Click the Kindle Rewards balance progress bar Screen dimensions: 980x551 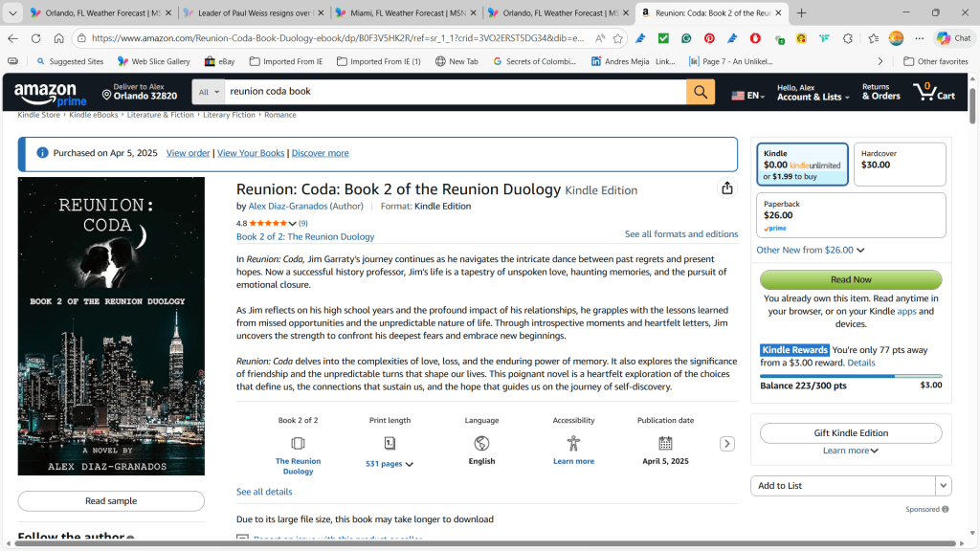click(x=851, y=376)
